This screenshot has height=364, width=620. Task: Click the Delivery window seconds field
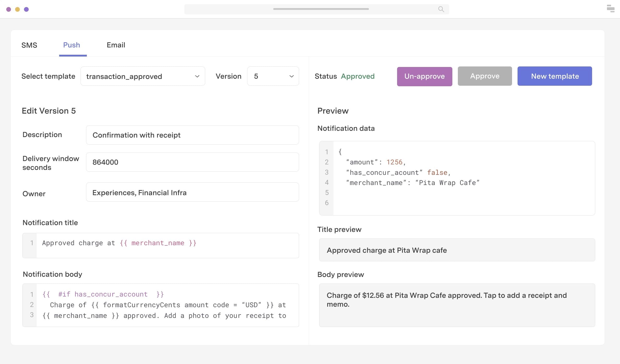(192, 162)
